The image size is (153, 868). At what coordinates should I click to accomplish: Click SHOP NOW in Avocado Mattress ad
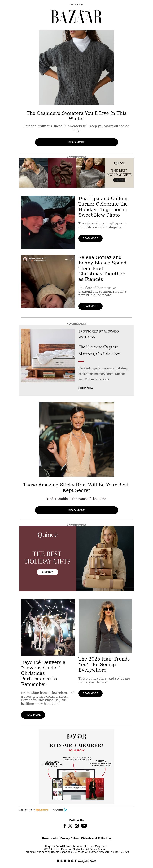(x=86, y=388)
